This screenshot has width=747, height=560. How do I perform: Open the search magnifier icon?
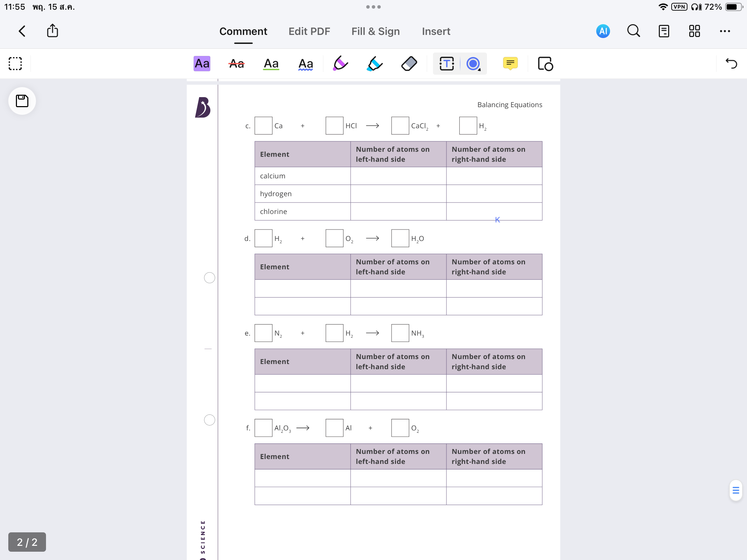(x=634, y=31)
